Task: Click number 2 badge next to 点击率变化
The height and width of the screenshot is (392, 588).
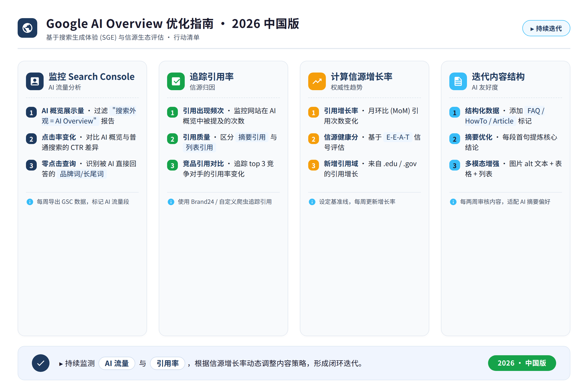Action: (31, 139)
